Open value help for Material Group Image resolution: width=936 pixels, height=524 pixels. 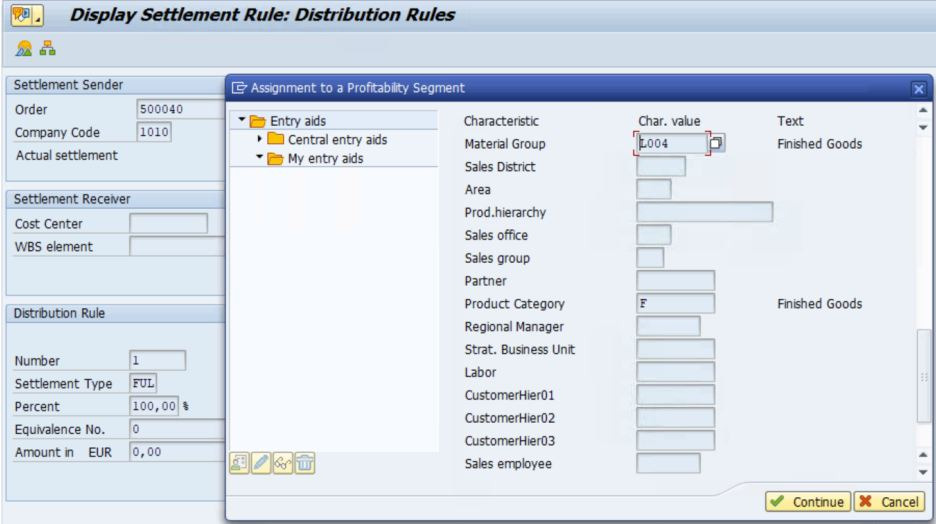tap(716, 143)
